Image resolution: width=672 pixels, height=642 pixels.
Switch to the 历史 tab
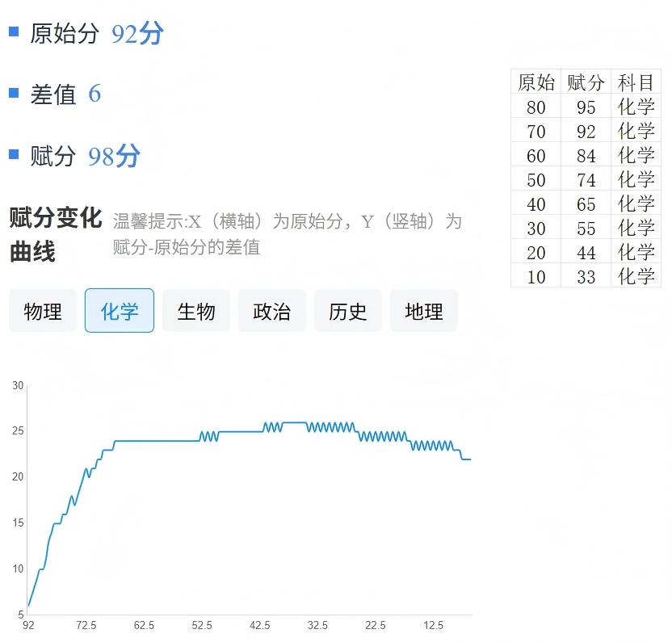coord(348,311)
